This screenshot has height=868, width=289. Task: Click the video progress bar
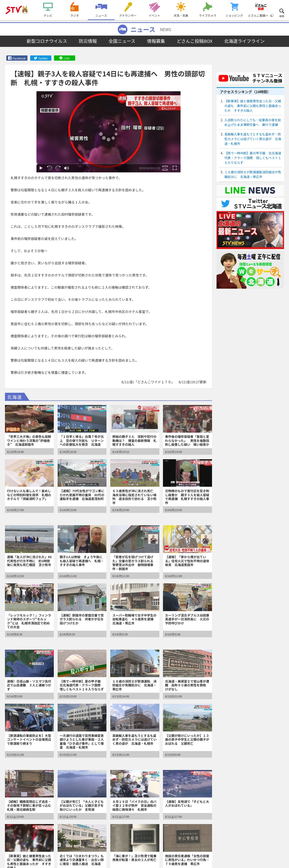click(108, 164)
